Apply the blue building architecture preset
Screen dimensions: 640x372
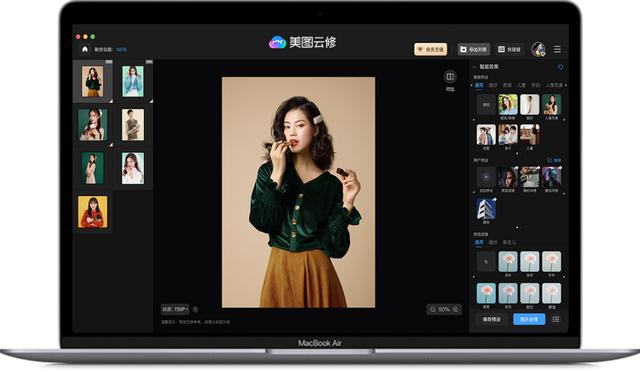point(486,209)
